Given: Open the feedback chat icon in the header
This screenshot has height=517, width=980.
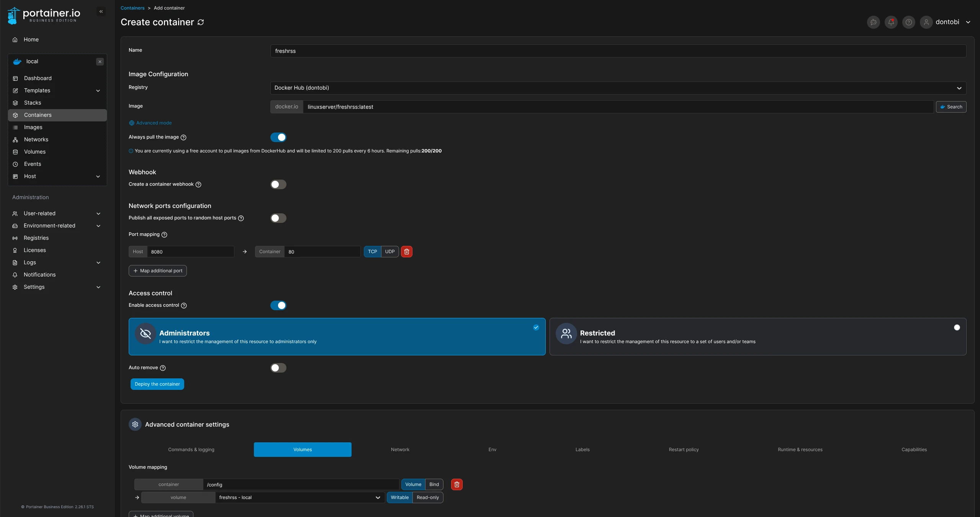Looking at the screenshot, I should [x=874, y=22].
